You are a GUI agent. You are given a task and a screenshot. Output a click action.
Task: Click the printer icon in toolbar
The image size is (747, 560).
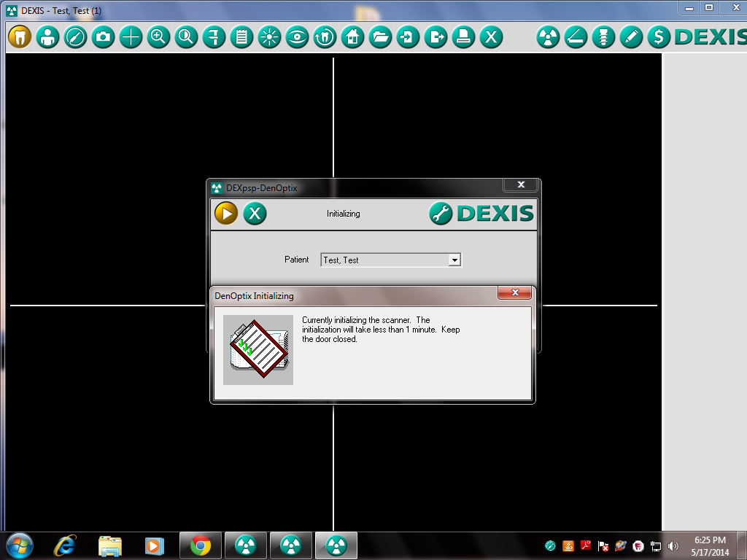tap(463, 36)
